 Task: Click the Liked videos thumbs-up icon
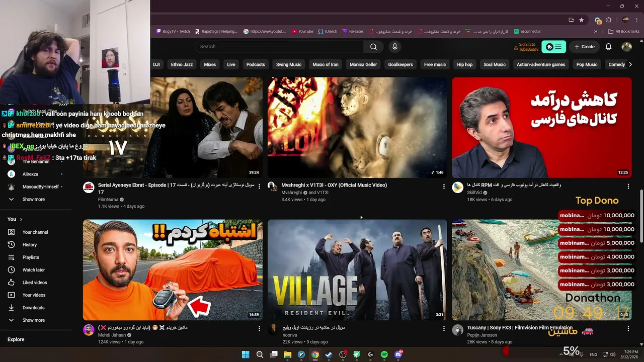point(11,283)
